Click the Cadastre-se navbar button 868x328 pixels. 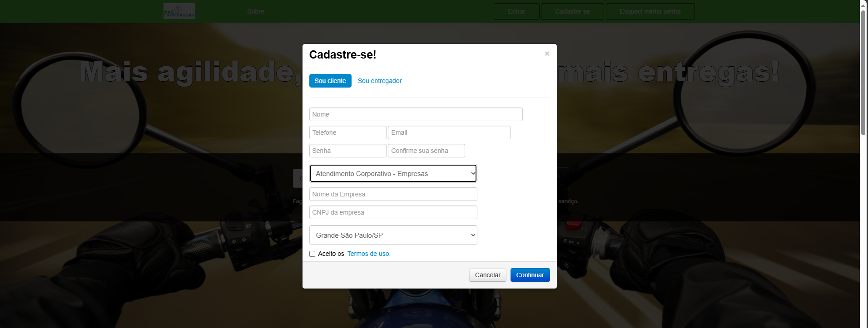click(x=572, y=11)
